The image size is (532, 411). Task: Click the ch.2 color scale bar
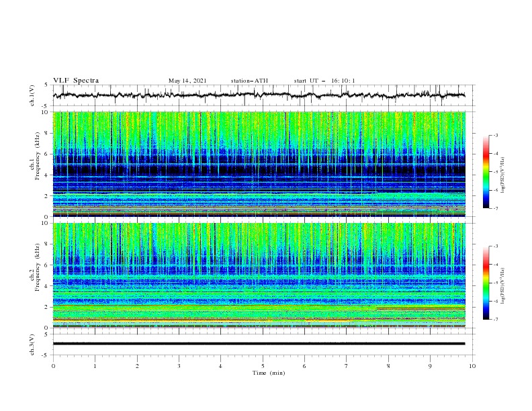(486, 283)
